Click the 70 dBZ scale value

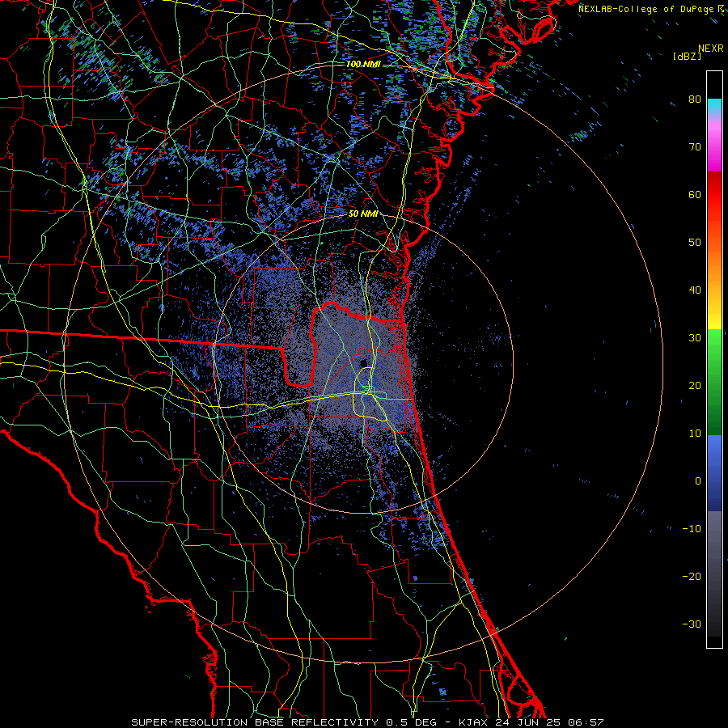pyautogui.click(x=695, y=146)
